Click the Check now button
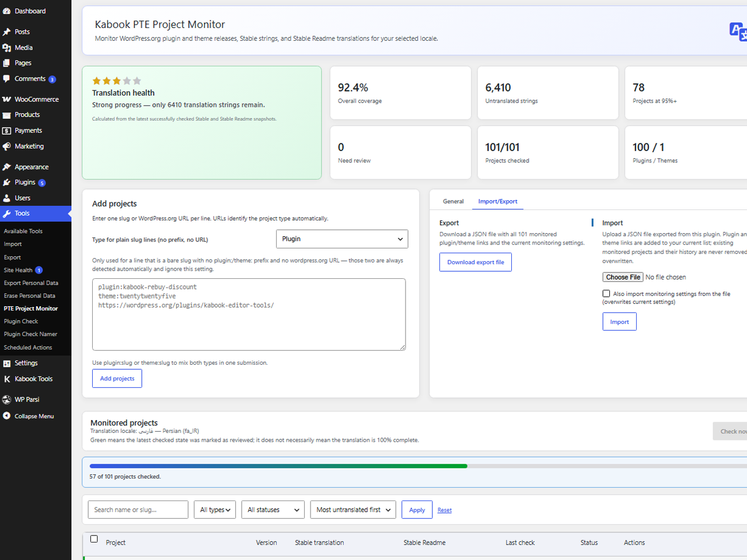Viewport: 747px width, 560px height. (730, 432)
